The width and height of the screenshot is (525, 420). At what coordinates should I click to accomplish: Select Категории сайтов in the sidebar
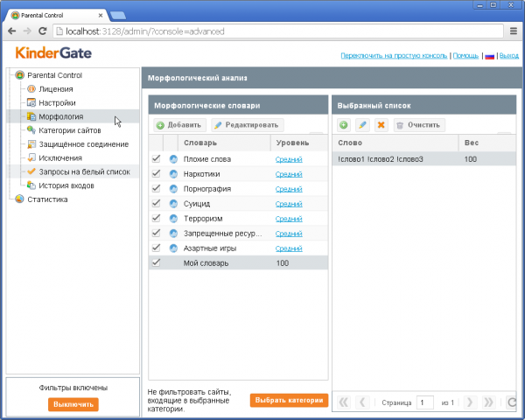tap(70, 130)
